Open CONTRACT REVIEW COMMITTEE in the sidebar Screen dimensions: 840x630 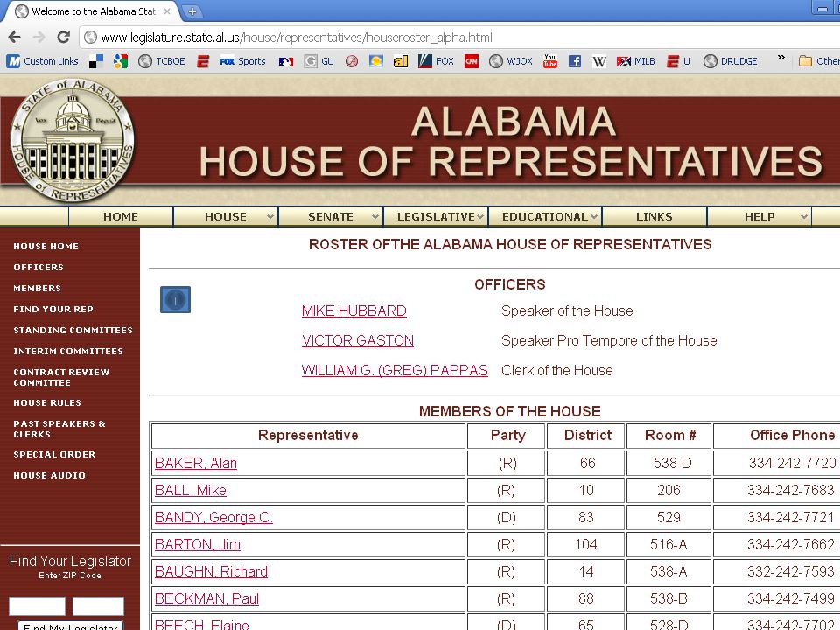coord(61,377)
